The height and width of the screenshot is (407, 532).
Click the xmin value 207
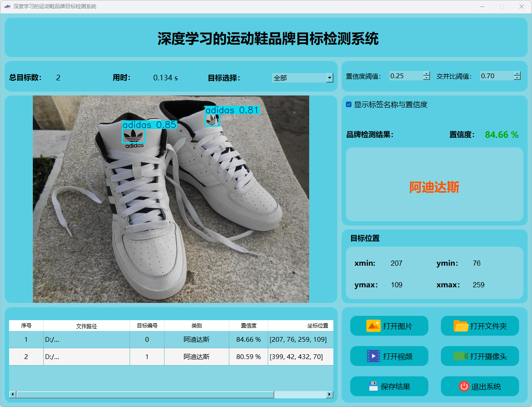point(396,263)
